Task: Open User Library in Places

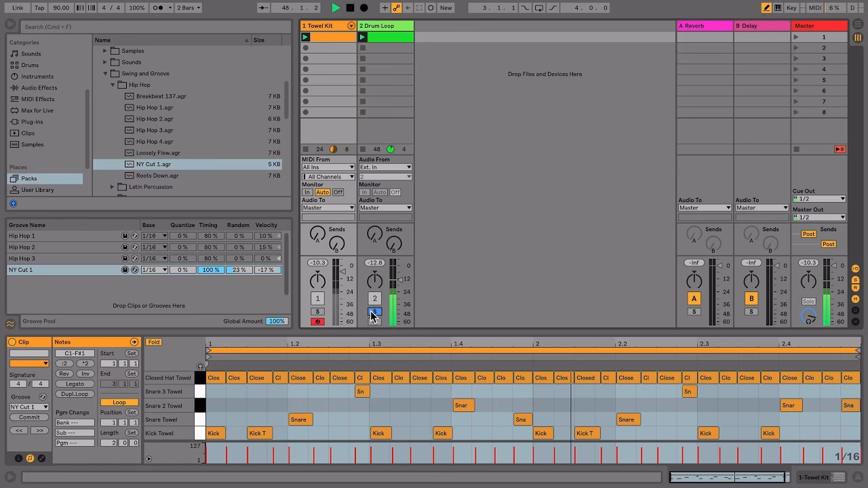Action: tap(37, 190)
